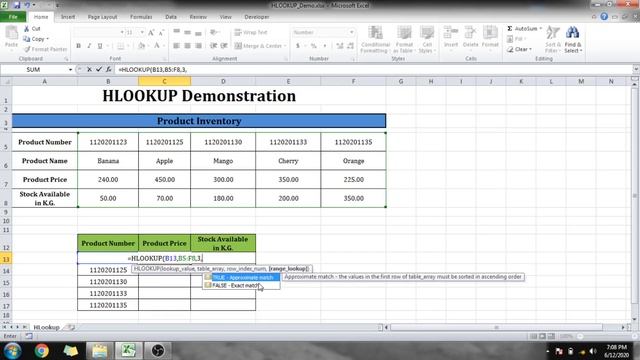Click the Cut icon in Clipboard group
Viewport: 640px width, 360px height.
click(x=27, y=29)
